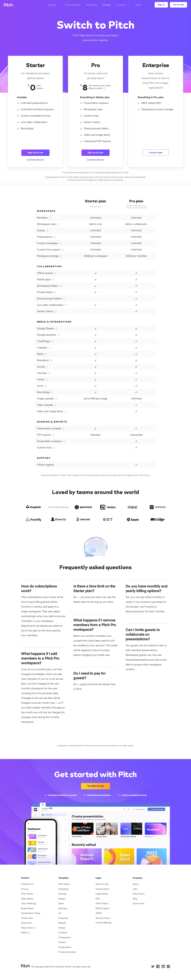Click the yellow Try Pitch for free button
Image resolution: width=191 pixels, height=980 pixels.
pos(95,786)
